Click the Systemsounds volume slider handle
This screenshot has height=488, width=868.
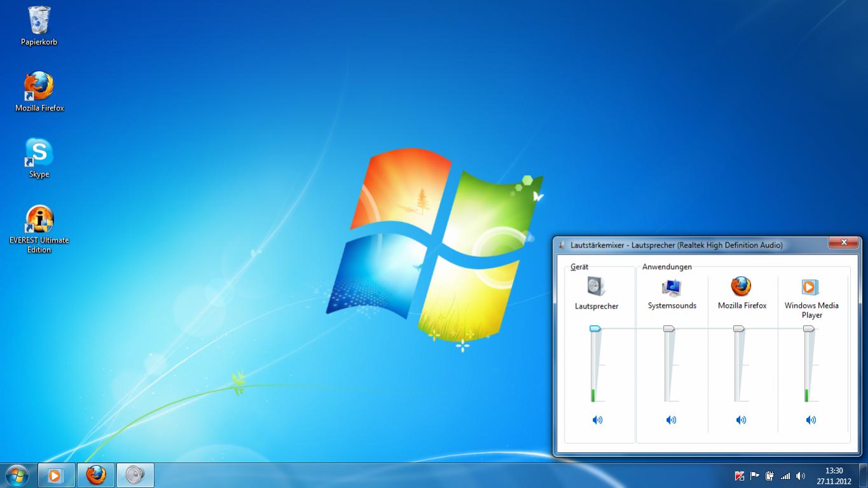[x=669, y=328]
